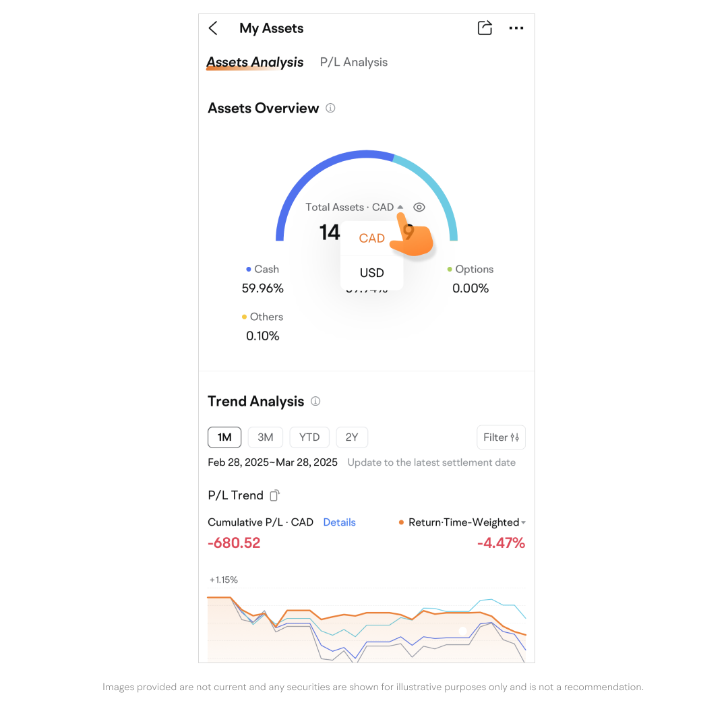Screen dimensions: 728x707
Task: Select the 1M time range
Action: [x=224, y=437]
